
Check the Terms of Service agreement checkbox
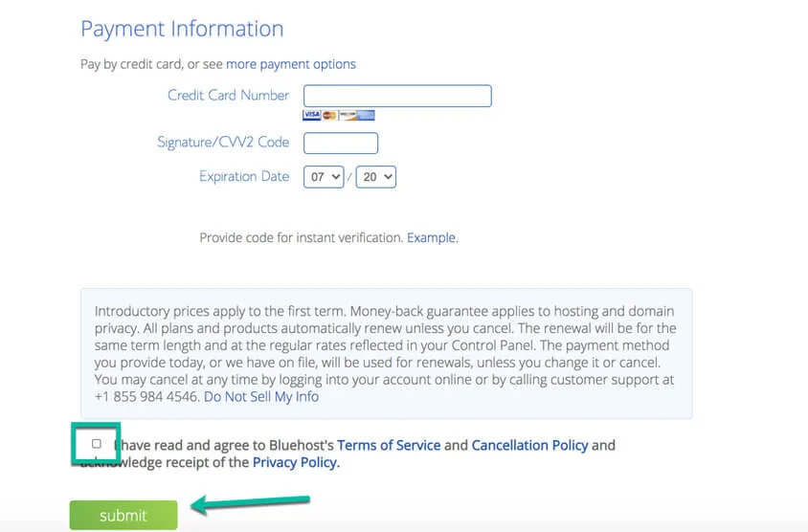96,444
